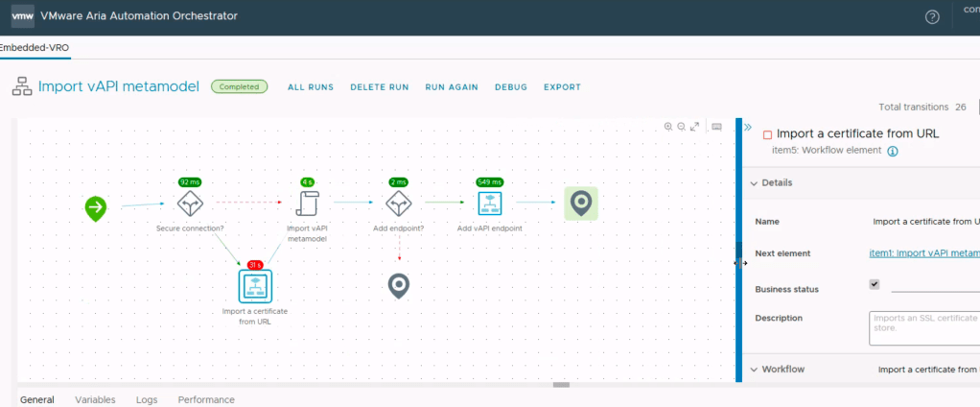Screen dimensions: 980x407
Task: Click the Description text field
Action: coord(924,327)
